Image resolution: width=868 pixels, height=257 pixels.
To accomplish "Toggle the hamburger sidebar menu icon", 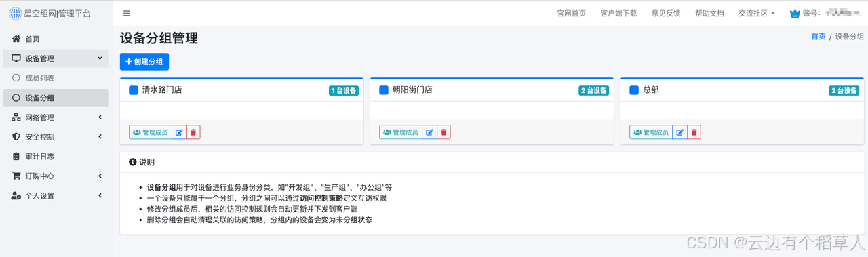I will click(x=127, y=13).
